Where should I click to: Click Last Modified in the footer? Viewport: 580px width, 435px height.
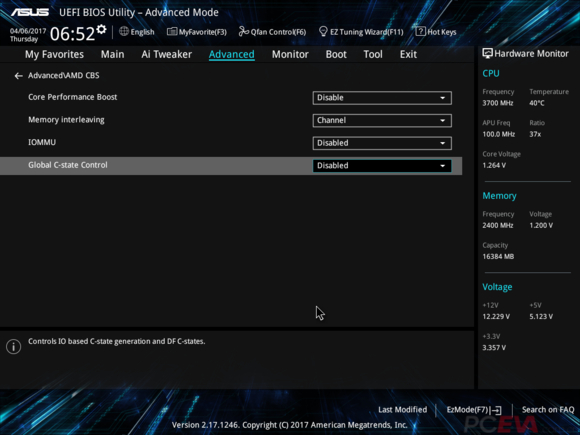click(x=402, y=409)
